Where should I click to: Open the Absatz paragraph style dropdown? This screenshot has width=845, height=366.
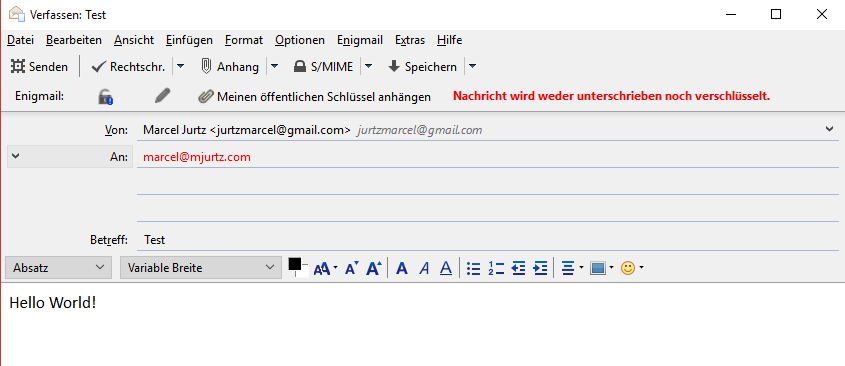point(58,267)
